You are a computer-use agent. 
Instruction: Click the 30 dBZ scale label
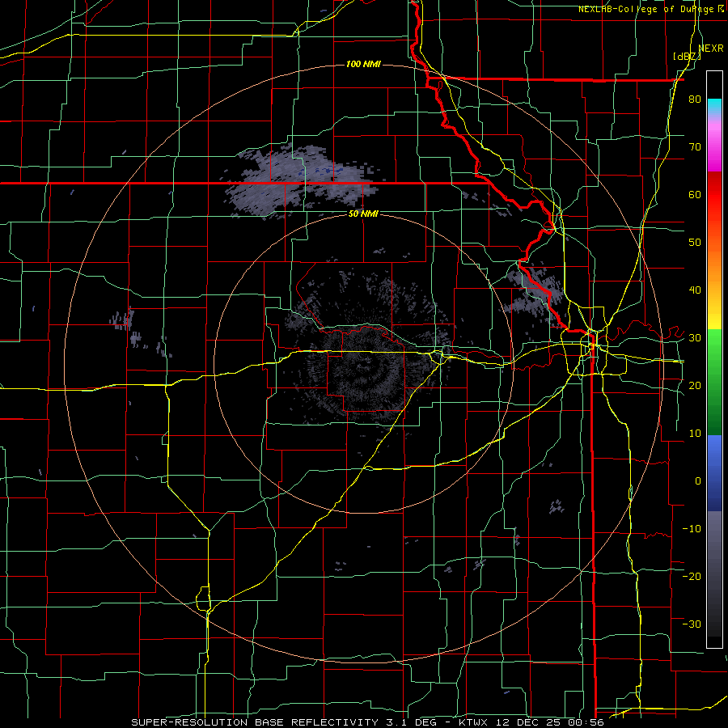(x=695, y=338)
